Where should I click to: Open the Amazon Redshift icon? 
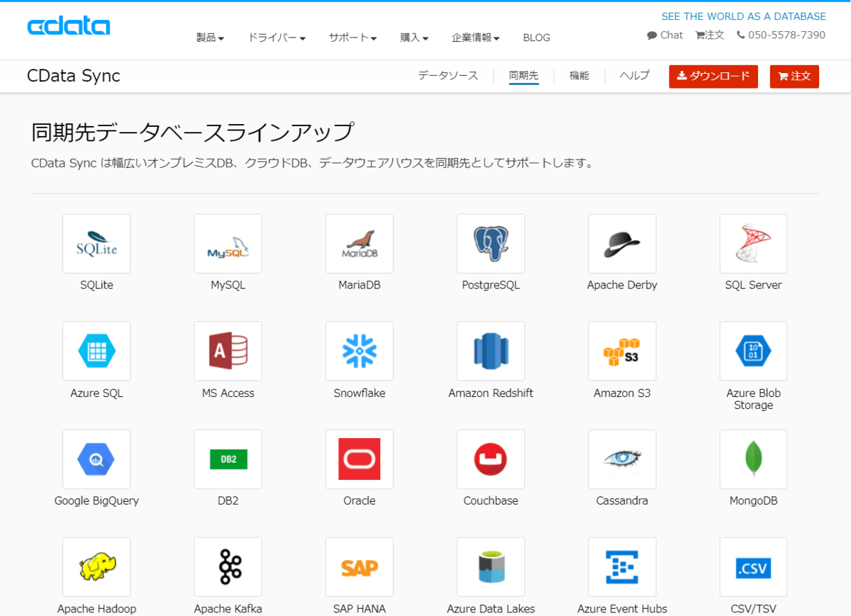coord(491,351)
